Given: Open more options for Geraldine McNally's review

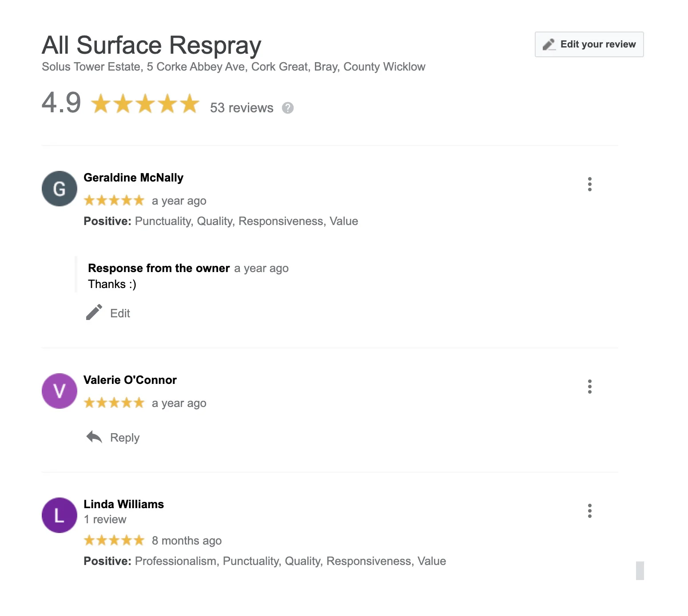Looking at the screenshot, I should point(590,184).
